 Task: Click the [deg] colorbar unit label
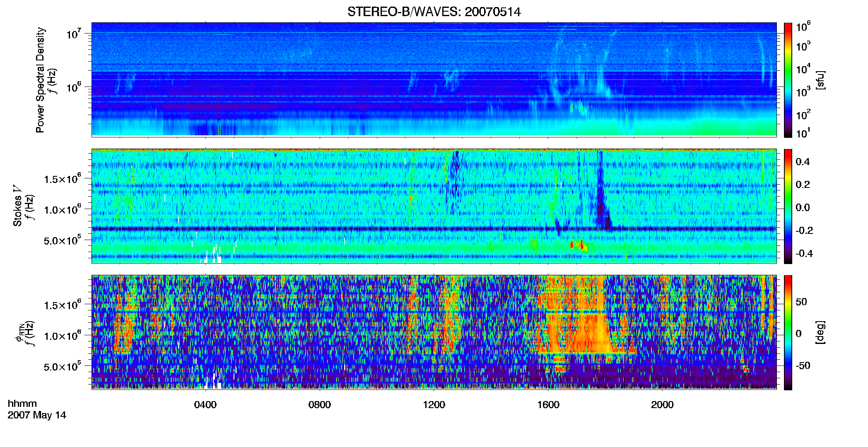[820, 332]
